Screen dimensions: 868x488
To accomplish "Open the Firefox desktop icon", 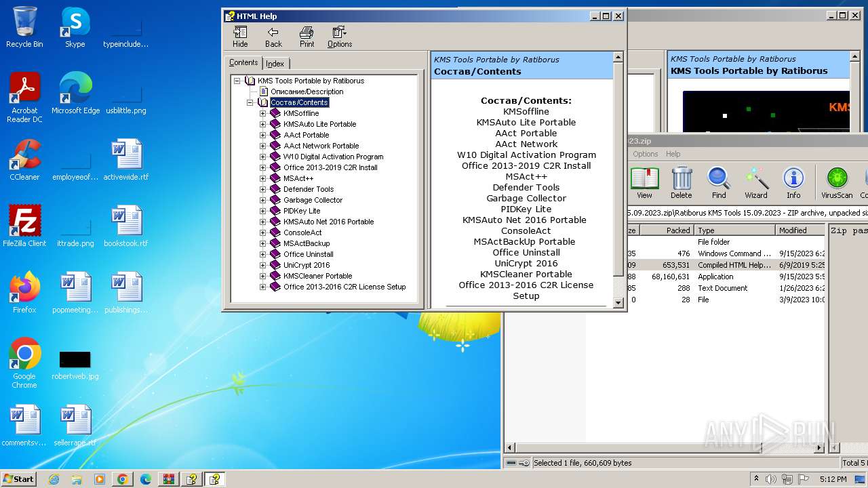I will [x=24, y=293].
